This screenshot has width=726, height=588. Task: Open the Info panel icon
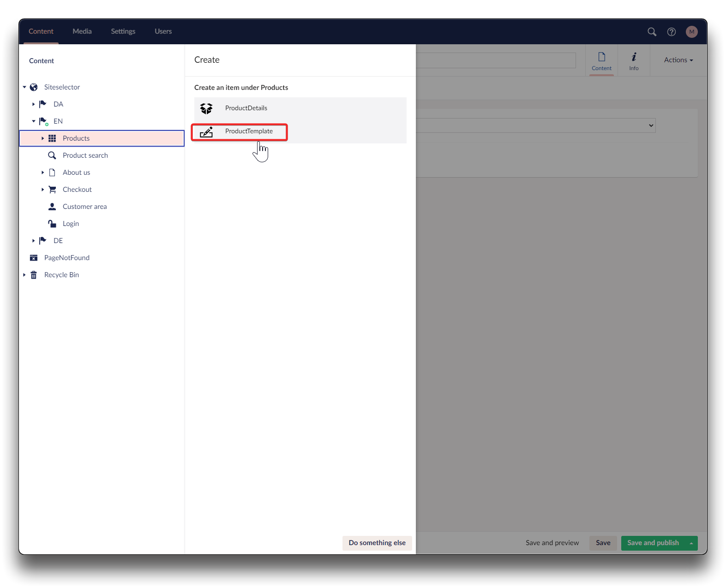[634, 60]
